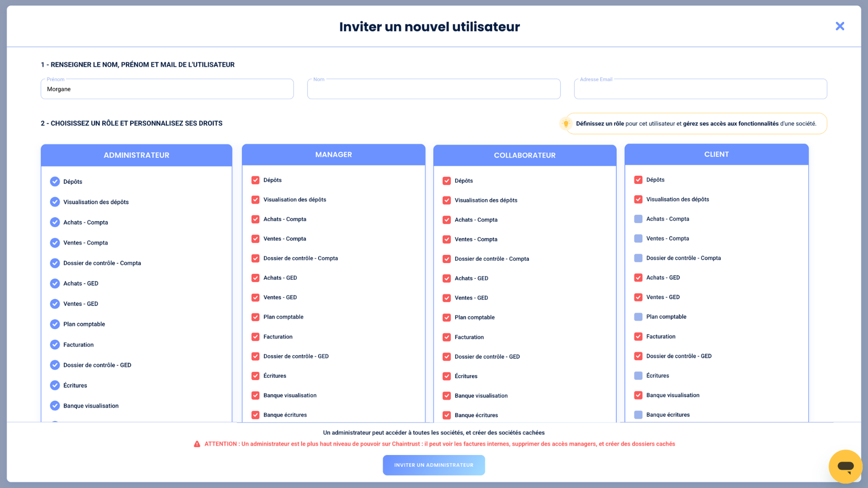The height and width of the screenshot is (488, 868).
Task: Enable Client Achats - Compta checkbox
Action: click(638, 219)
